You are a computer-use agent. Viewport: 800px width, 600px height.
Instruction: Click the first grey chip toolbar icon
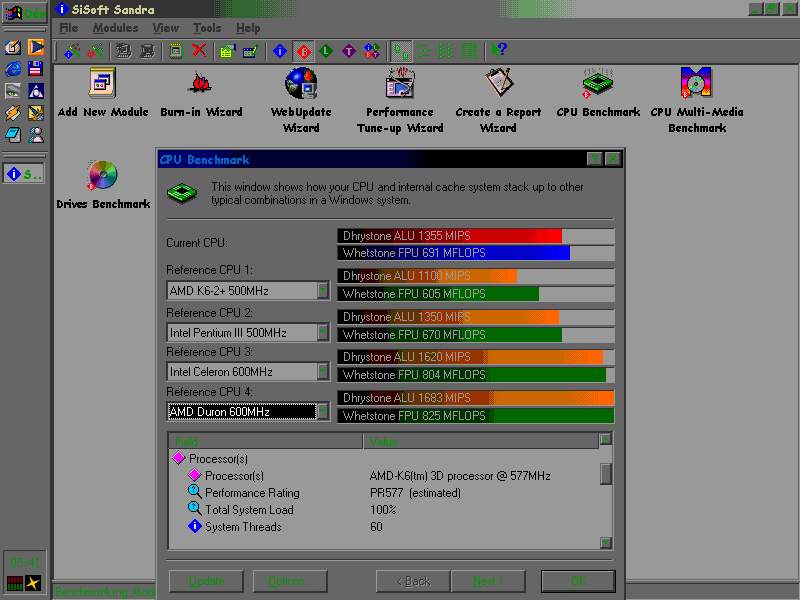click(x=123, y=51)
